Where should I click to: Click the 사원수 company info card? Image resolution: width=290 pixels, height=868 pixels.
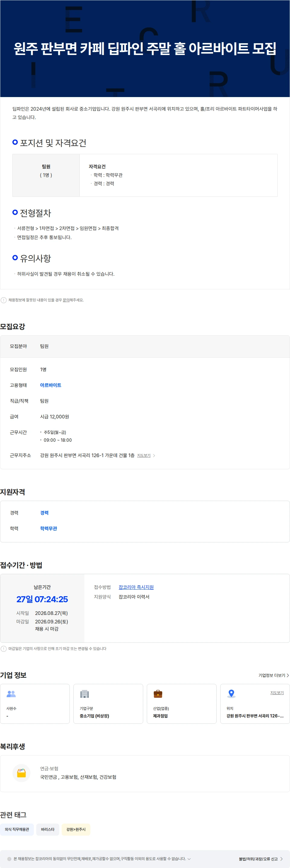[x=35, y=704]
